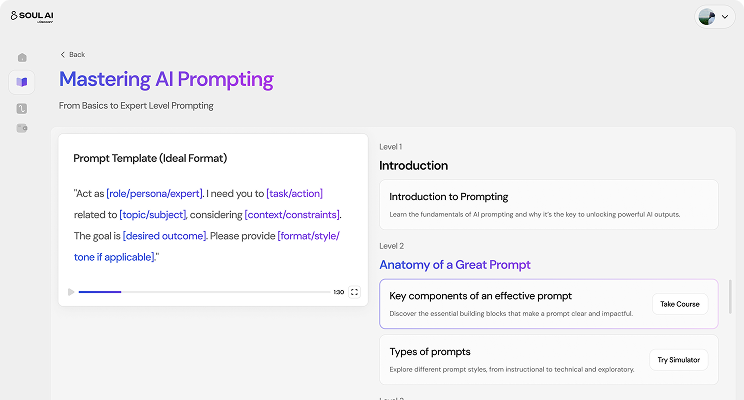744x400 pixels.
Task: Open the Home icon in the sidebar
Action: pyautogui.click(x=22, y=57)
